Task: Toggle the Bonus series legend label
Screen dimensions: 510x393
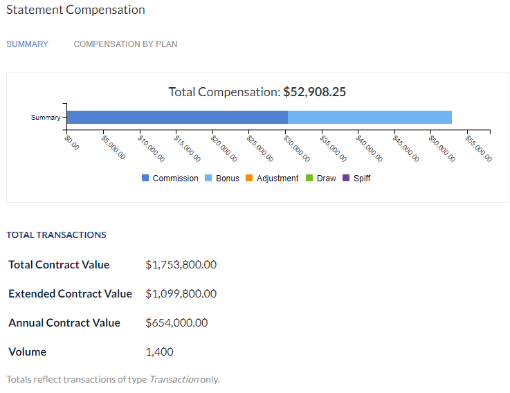Action: pos(228,178)
